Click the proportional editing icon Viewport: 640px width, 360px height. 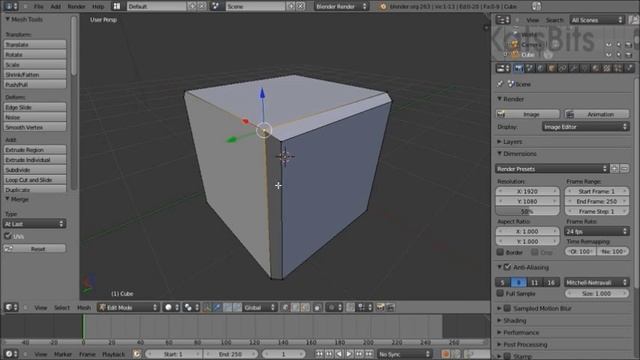click(335, 307)
